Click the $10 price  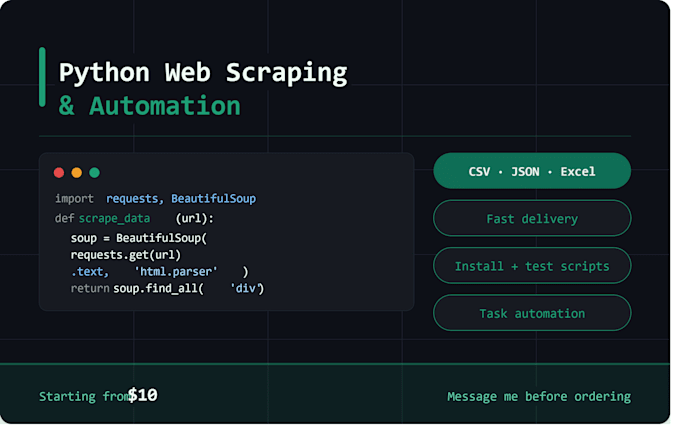tap(143, 395)
